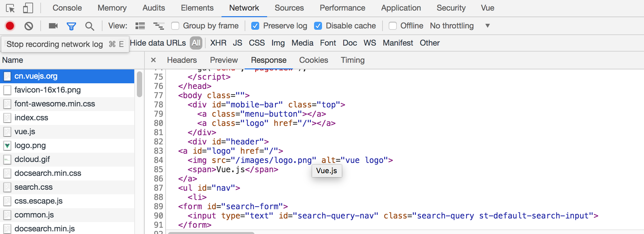644x234 pixels.
Task: Click the response horizontal scrollbar thumb
Action: click(211, 233)
